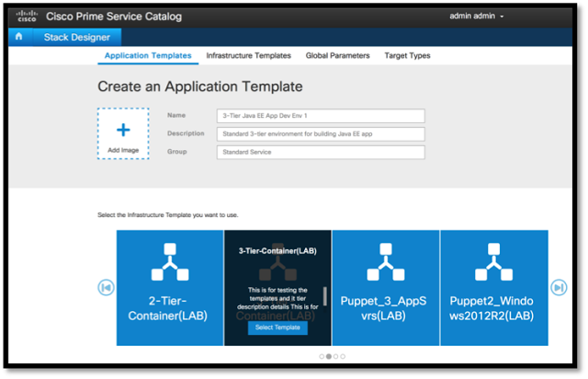The height and width of the screenshot is (379, 588).
Task: Click the first carousel page indicator dot
Action: click(x=322, y=356)
